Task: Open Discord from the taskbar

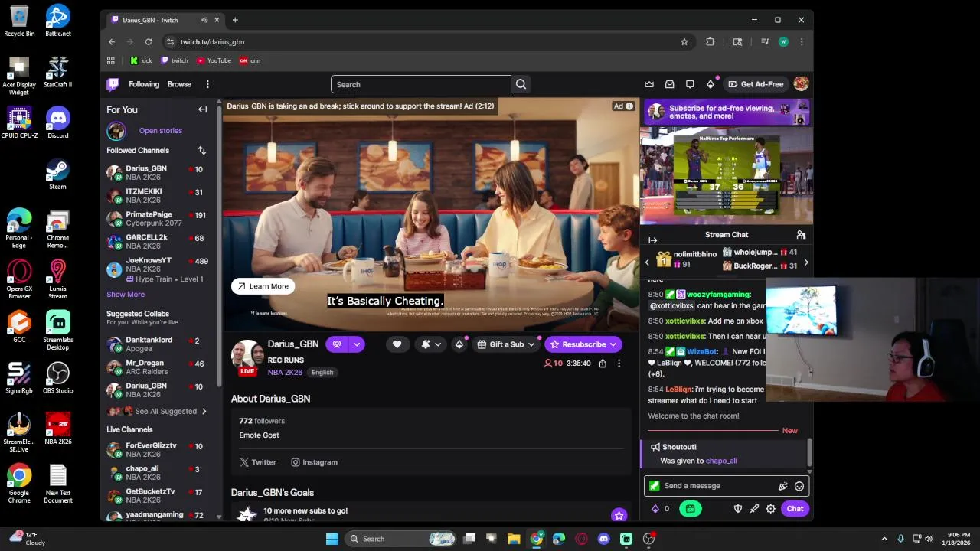Action: coord(603,539)
